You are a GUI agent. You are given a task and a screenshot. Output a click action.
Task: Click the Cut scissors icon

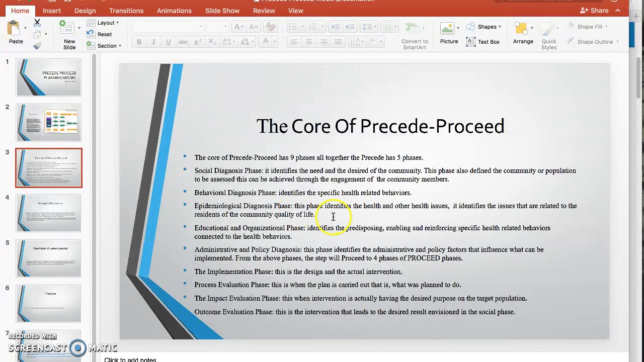coord(37,23)
